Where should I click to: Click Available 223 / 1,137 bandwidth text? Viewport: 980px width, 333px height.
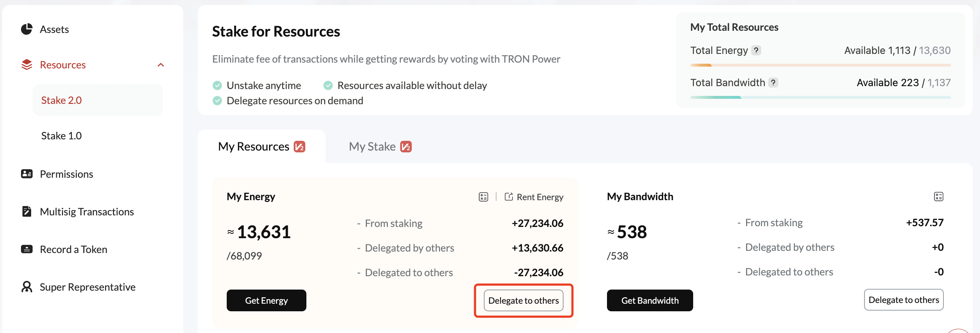click(x=904, y=83)
